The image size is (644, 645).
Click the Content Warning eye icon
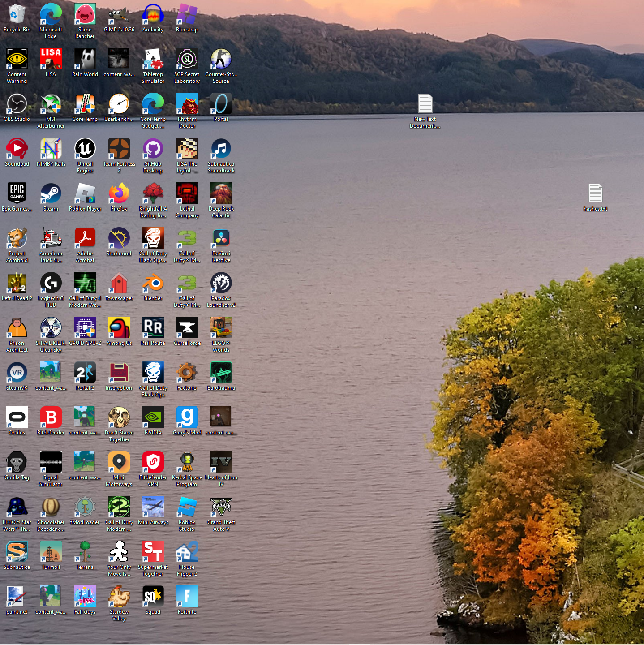[x=17, y=59]
